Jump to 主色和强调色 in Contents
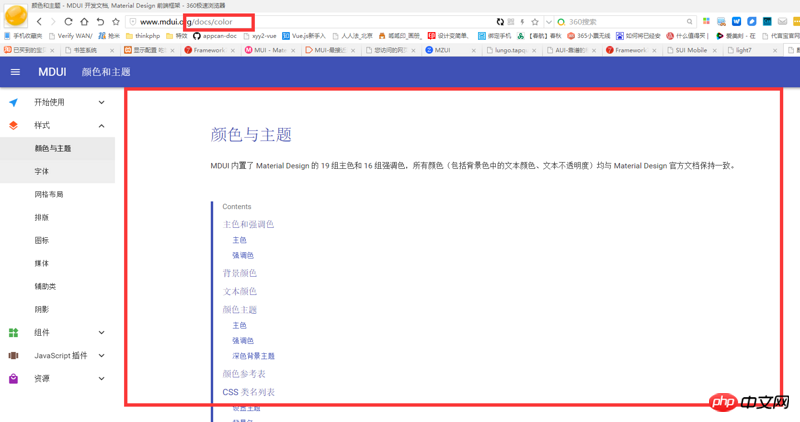The height and width of the screenshot is (422, 800). [x=248, y=224]
